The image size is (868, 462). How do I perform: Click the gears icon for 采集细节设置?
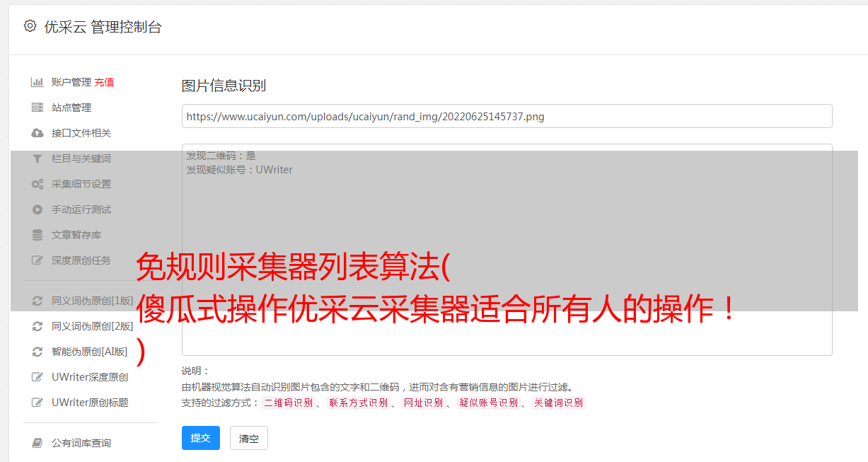37,184
